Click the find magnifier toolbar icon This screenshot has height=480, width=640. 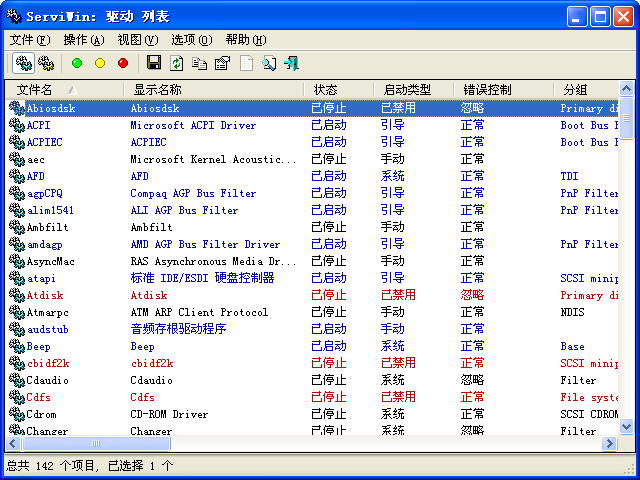[x=269, y=63]
